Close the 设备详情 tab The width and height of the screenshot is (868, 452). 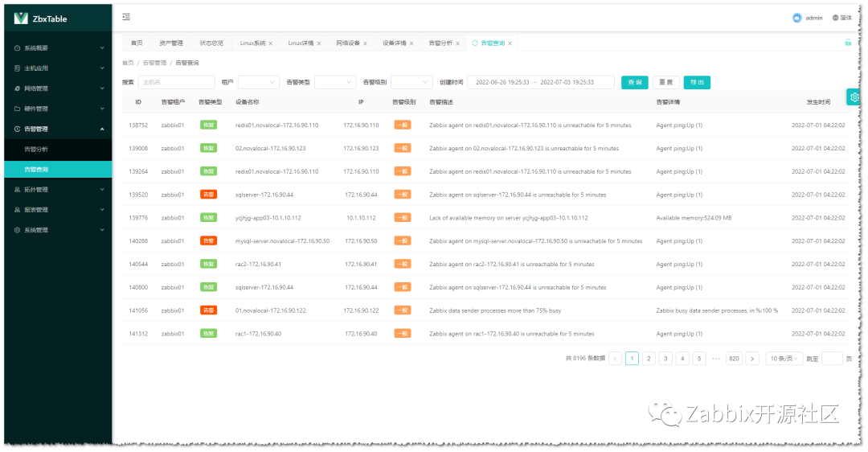[x=411, y=43]
